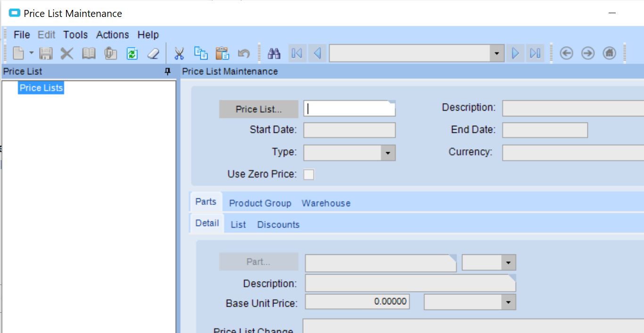Viewport: 644px width, 333px height.
Task: Open the New icon dropdown arrow
Action: coord(32,53)
